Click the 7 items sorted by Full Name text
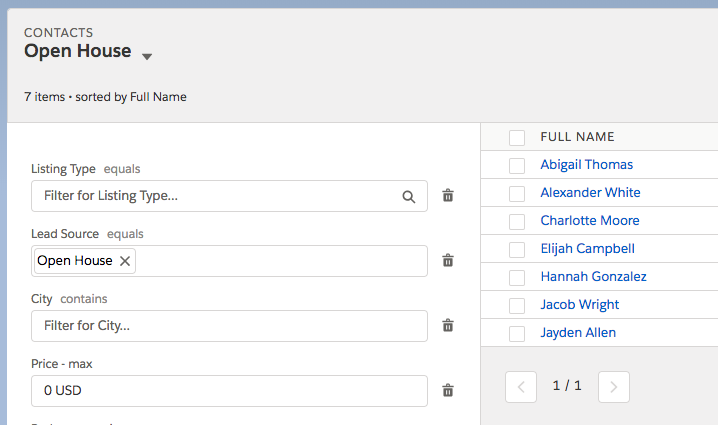The height and width of the screenshot is (425, 718). click(x=105, y=97)
